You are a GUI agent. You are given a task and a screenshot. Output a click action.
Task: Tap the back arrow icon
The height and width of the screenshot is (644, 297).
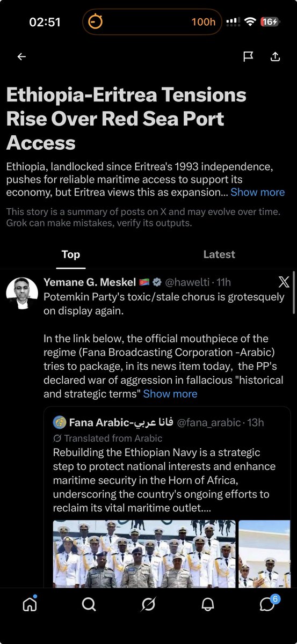pyautogui.click(x=21, y=57)
